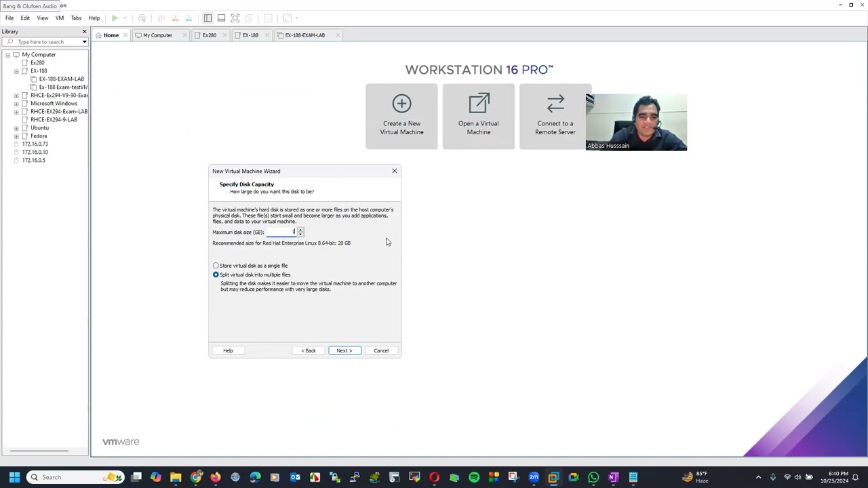Click Cancel in the wizard

coord(381,350)
